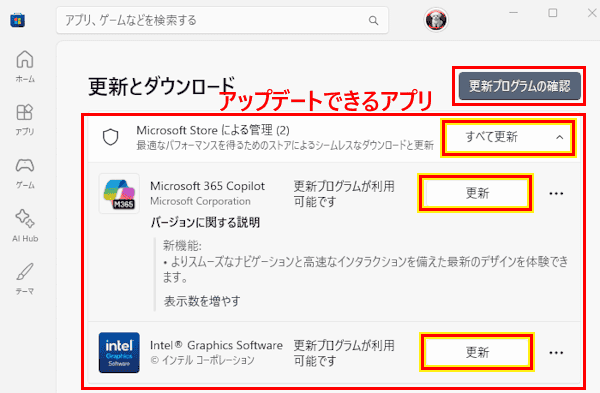600x393 pixels.
Task: Click the Microsoft 365 Copilot app name
Action: pyautogui.click(x=207, y=186)
